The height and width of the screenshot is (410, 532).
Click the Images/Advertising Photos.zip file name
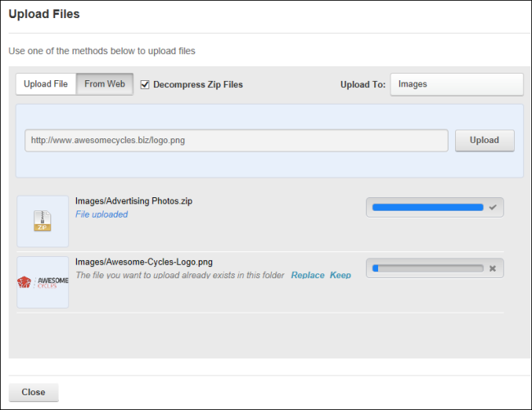pos(133,200)
